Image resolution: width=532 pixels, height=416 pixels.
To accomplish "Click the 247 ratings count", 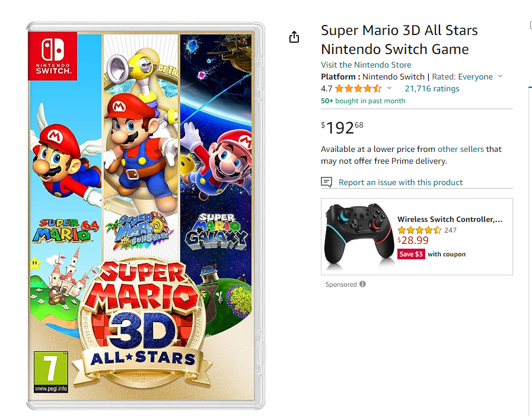I will (x=450, y=230).
